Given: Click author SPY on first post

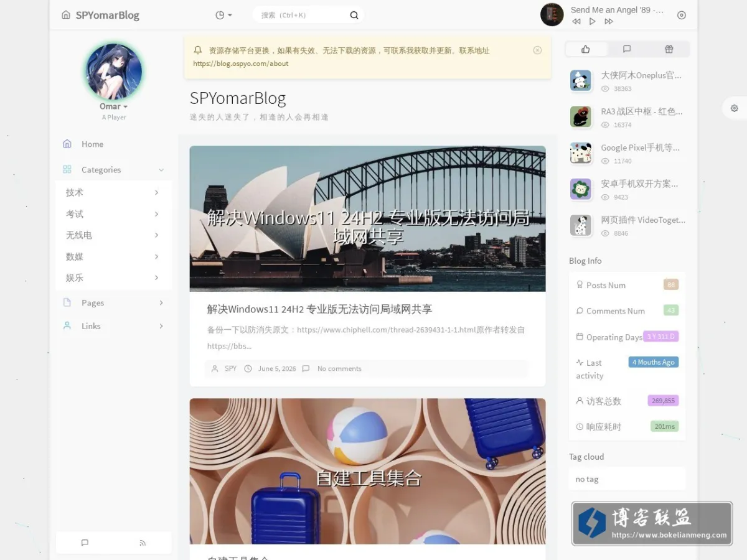Looking at the screenshot, I should (230, 368).
